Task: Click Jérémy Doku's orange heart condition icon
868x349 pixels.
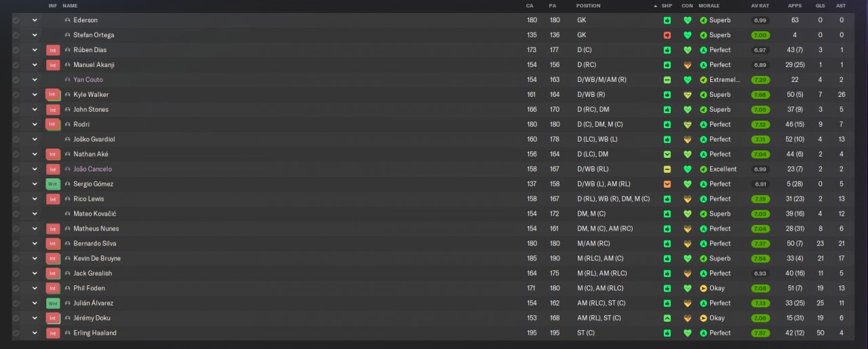Action: point(687,319)
